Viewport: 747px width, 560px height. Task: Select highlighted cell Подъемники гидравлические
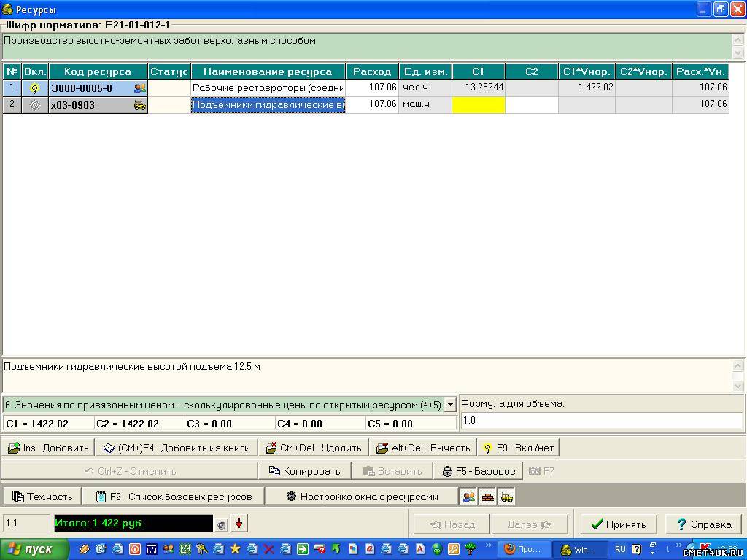coord(268,105)
